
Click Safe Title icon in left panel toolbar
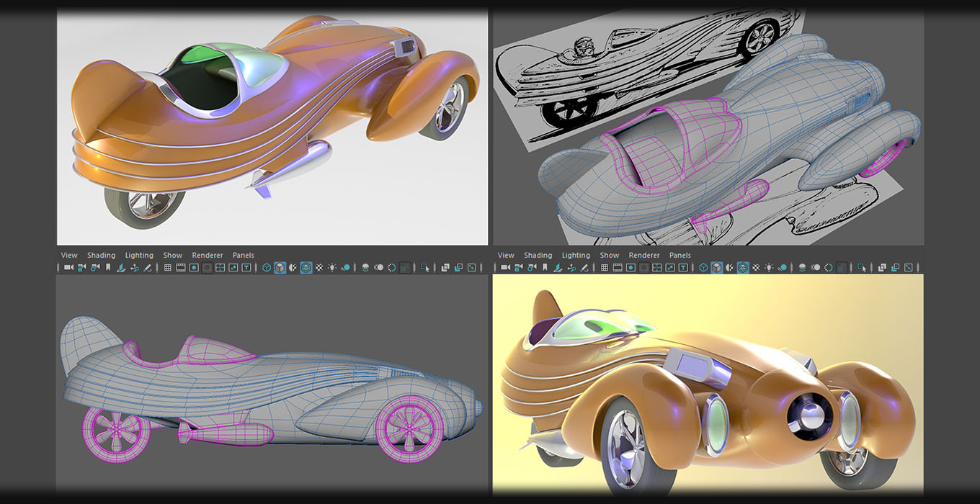246,267
